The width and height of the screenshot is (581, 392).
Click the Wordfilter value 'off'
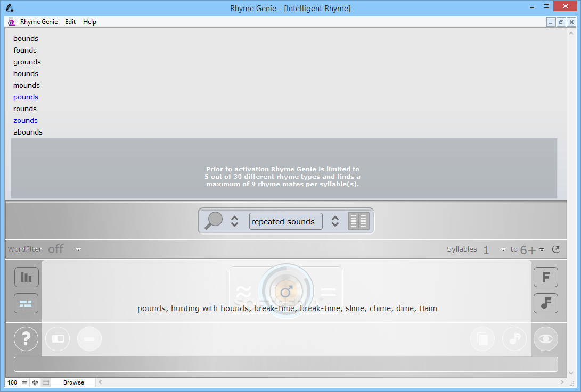56,249
